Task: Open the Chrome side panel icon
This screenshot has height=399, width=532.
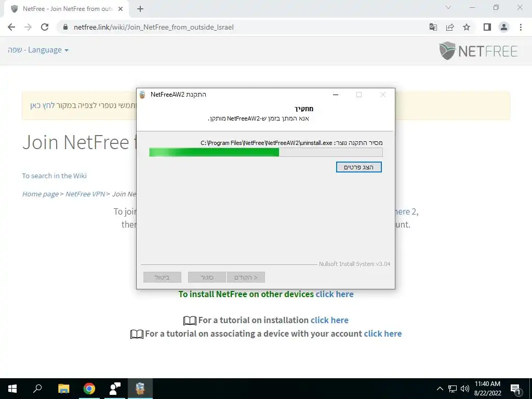Action: tap(487, 27)
